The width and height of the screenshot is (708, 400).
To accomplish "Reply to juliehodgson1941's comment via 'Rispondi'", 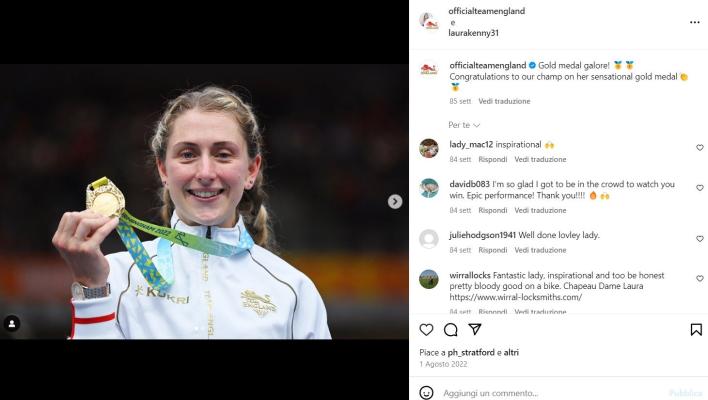I will click(492, 250).
